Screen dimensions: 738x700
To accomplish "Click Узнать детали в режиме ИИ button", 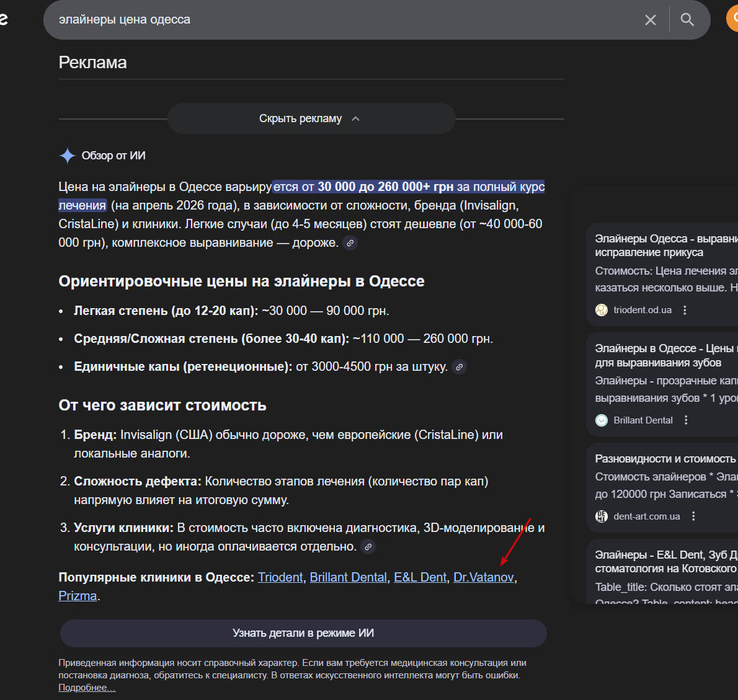I will [303, 633].
